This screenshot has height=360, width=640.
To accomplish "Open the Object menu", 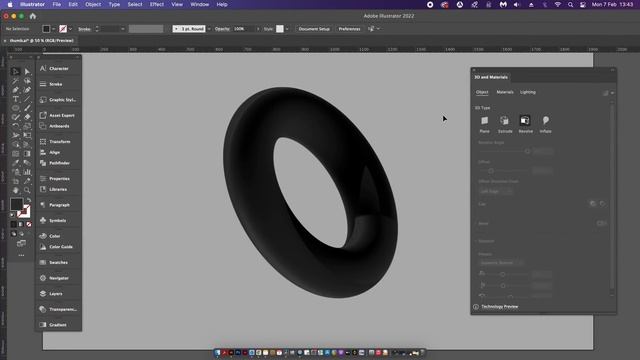I will click(93, 4).
